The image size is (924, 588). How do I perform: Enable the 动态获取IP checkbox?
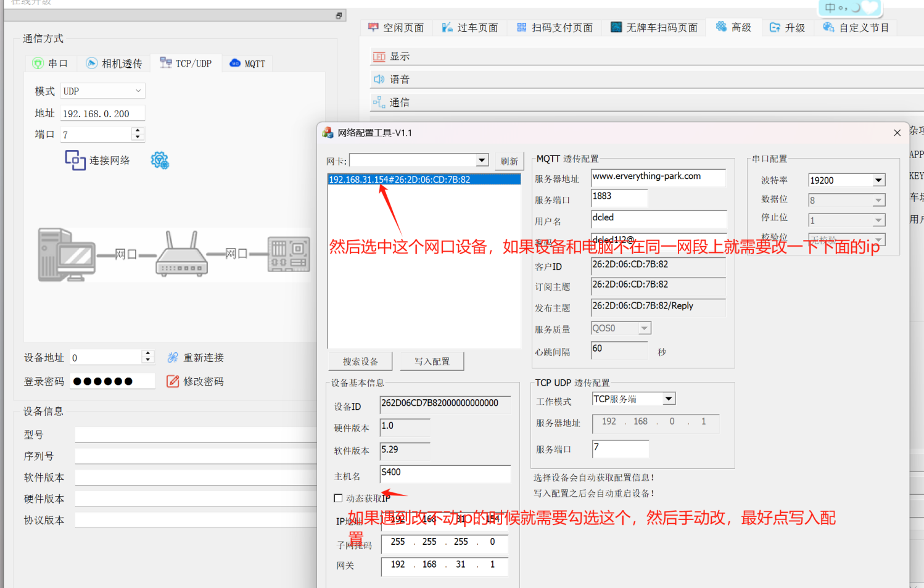[338, 498]
